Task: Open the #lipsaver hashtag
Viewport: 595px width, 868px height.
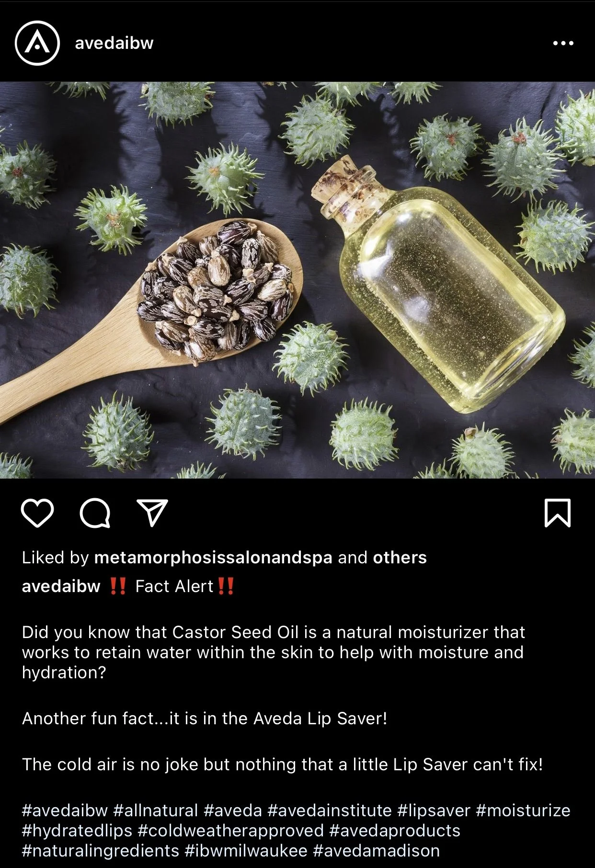Action: pos(434,811)
